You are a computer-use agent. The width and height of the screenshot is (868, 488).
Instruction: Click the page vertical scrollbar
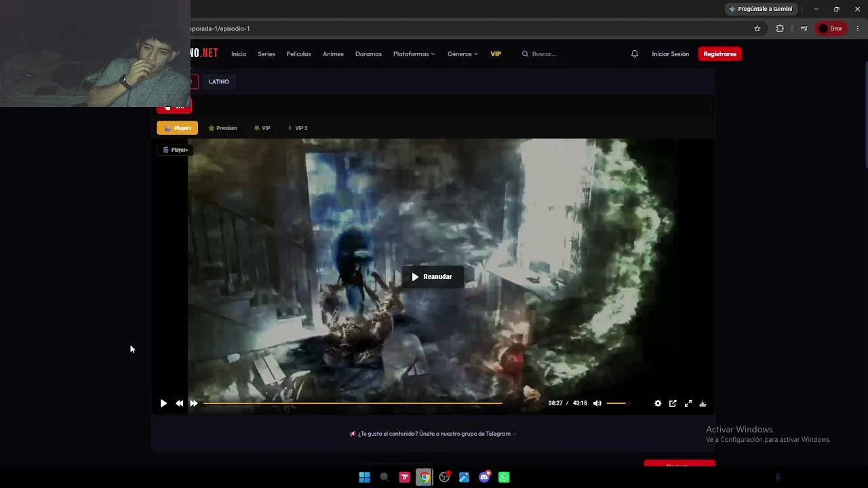coord(866,115)
